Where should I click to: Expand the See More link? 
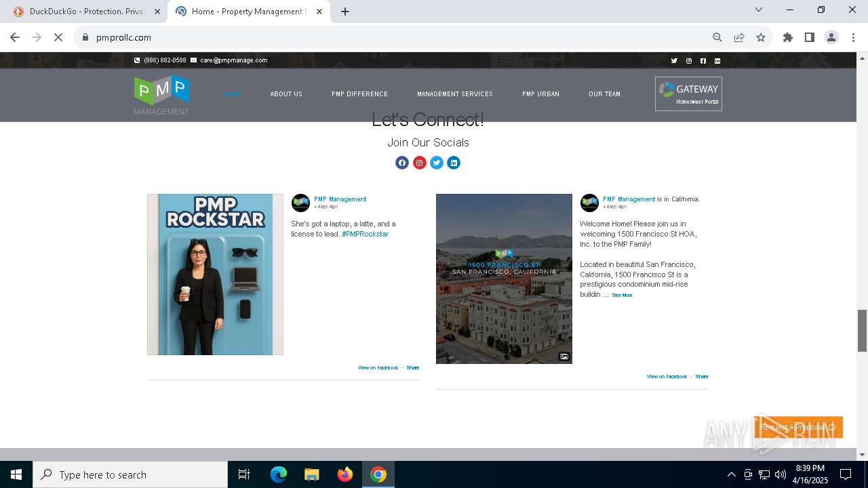622,296
